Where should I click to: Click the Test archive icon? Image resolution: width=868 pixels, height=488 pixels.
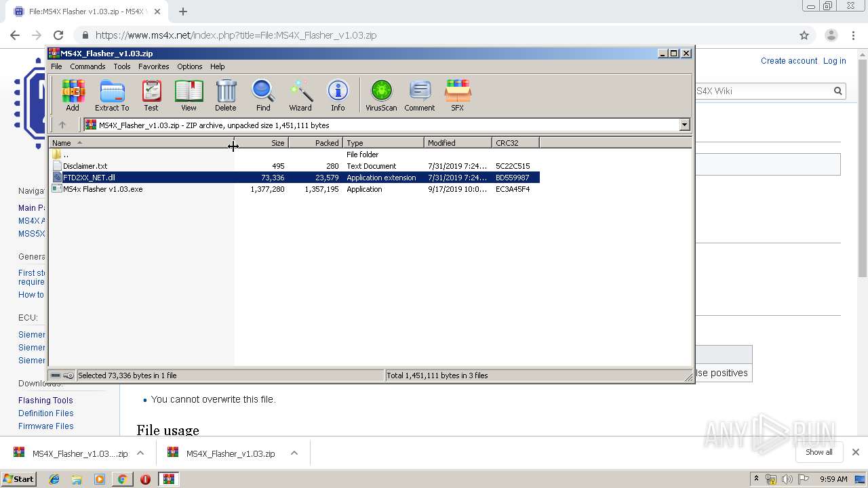(151, 96)
